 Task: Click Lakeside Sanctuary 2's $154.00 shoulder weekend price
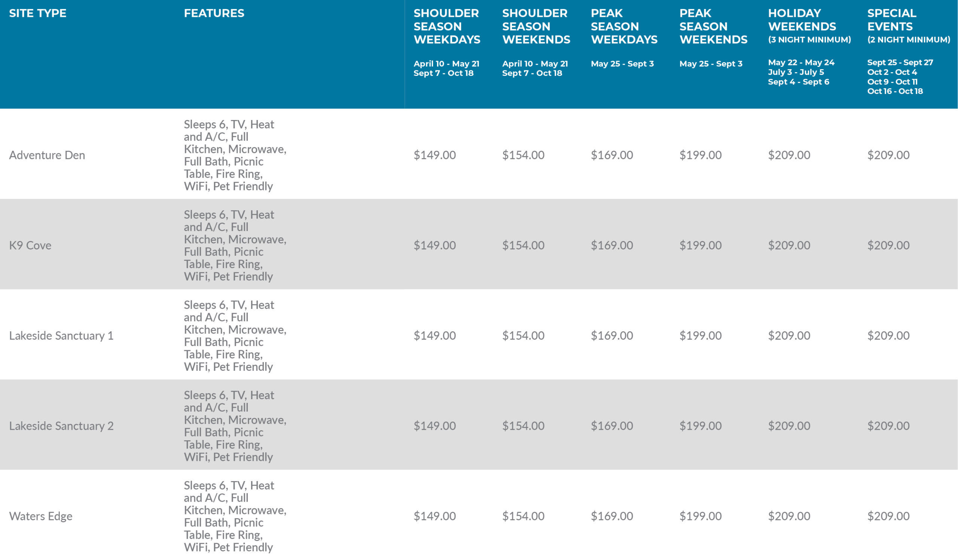click(523, 426)
